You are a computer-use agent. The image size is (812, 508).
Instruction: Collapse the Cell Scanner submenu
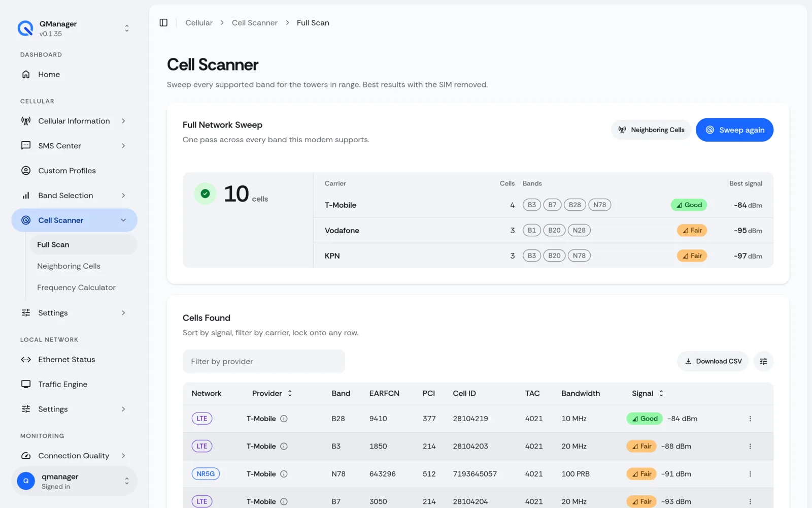coord(74,220)
